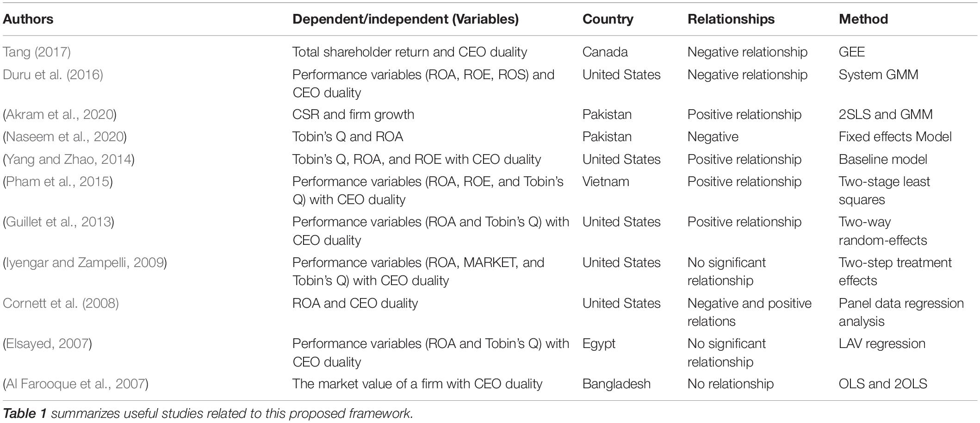Screen dimensions: 980x423
Task: Follow the Elsayed, 2007 citation link
Action: [x=47, y=343]
